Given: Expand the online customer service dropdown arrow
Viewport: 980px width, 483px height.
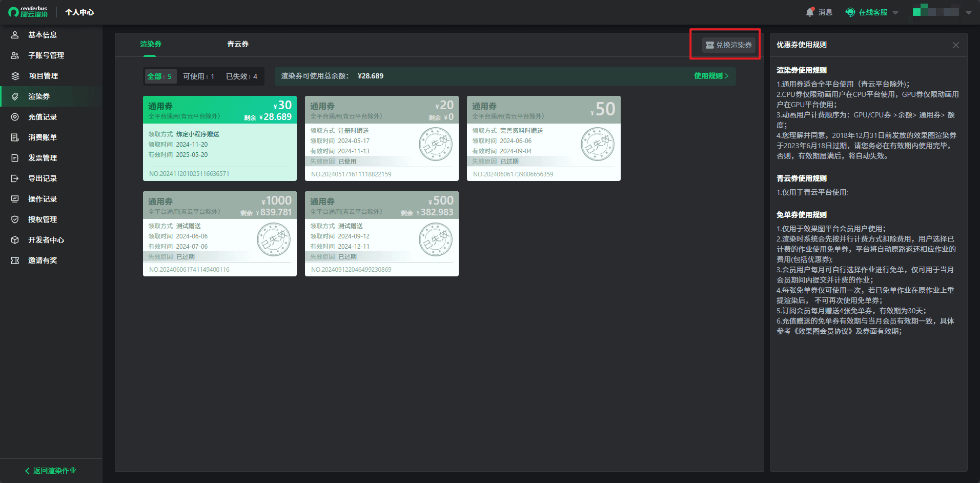Looking at the screenshot, I should (895, 12).
